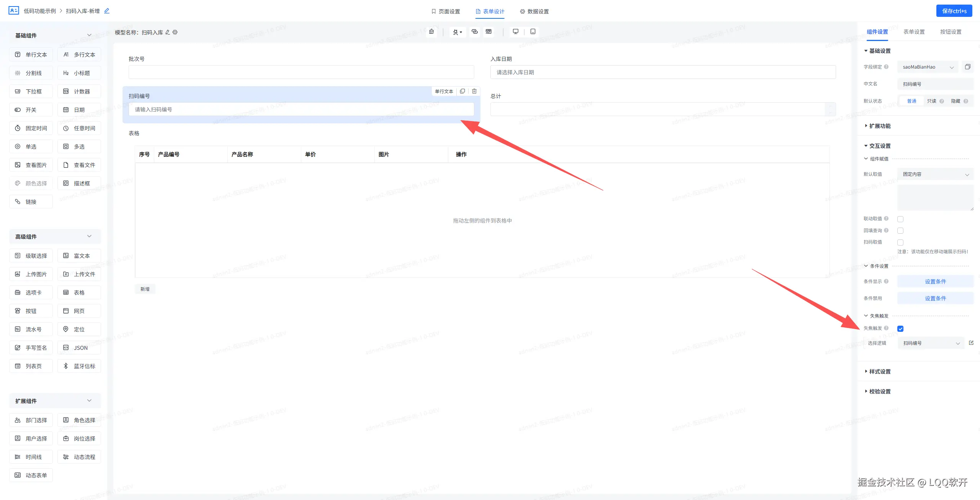Image resolution: width=980 pixels, height=500 pixels.
Task: Switch to desktop monitor preview icon
Action: (516, 32)
